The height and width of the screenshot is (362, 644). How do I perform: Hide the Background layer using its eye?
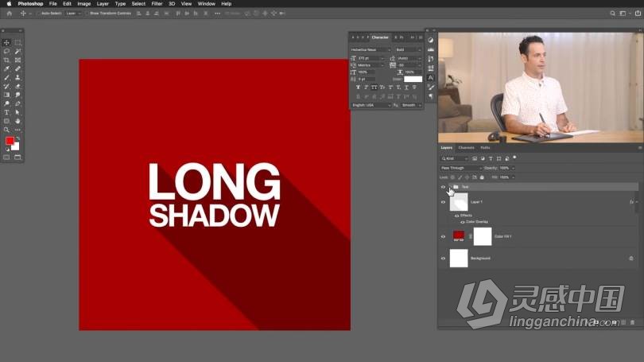click(x=443, y=259)
